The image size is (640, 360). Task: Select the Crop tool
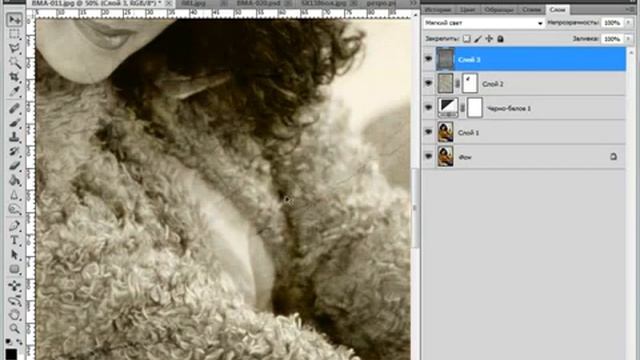pyautogui.click(x=15, y=77)
